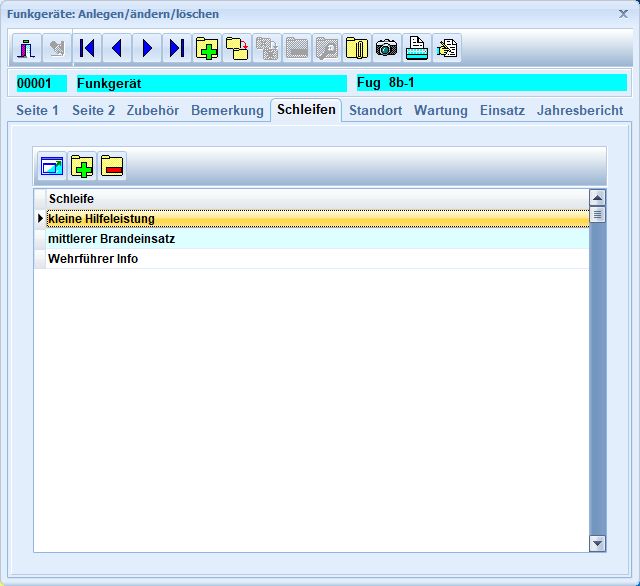This screenshot has height=586, width=640.
Task: Go to the previous record
Action: pyautogui.click(x=117, y=48)
